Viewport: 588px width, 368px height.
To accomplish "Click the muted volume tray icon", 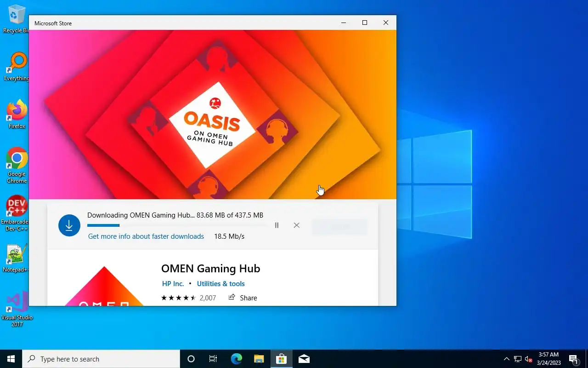I will point(529,359).
